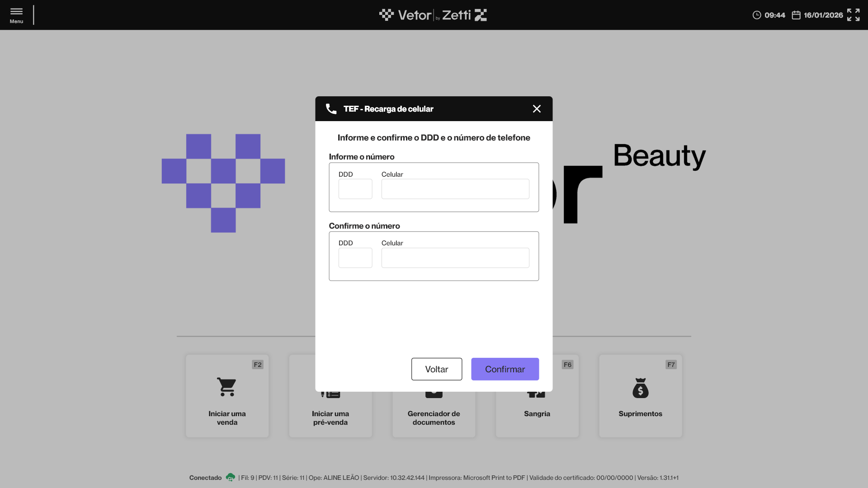Close the TEF recarga dialog
This screenshot has height=488, width=868.
point(537,109)
